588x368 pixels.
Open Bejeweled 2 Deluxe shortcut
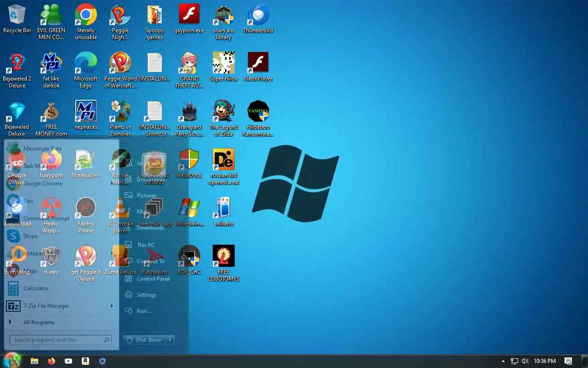click(x=17, y=70)
